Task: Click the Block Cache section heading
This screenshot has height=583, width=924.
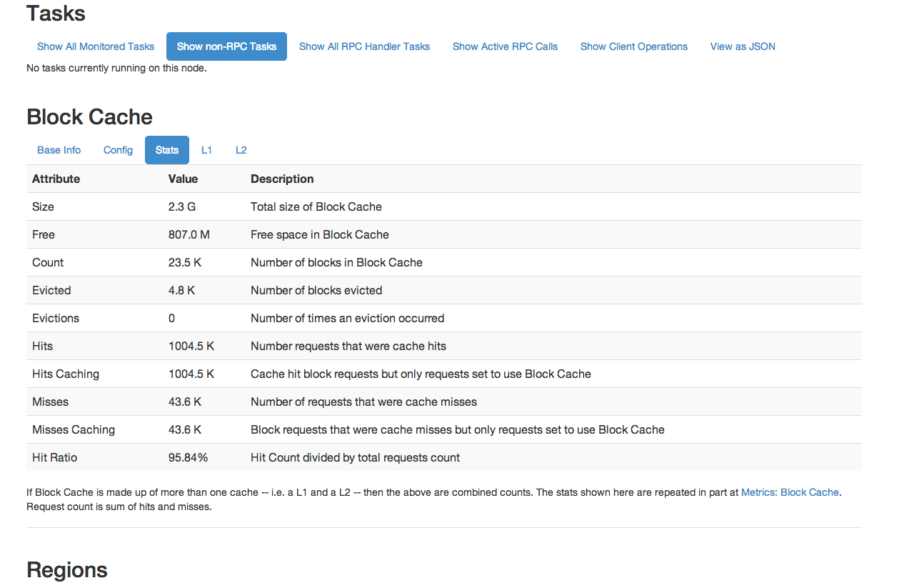Action: pos(89,117)
